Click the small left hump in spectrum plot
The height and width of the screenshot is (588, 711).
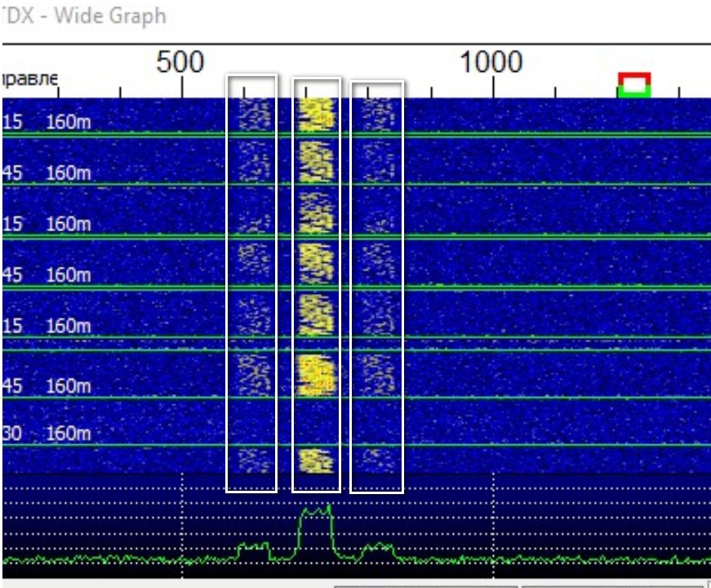(x=252, y=546)
